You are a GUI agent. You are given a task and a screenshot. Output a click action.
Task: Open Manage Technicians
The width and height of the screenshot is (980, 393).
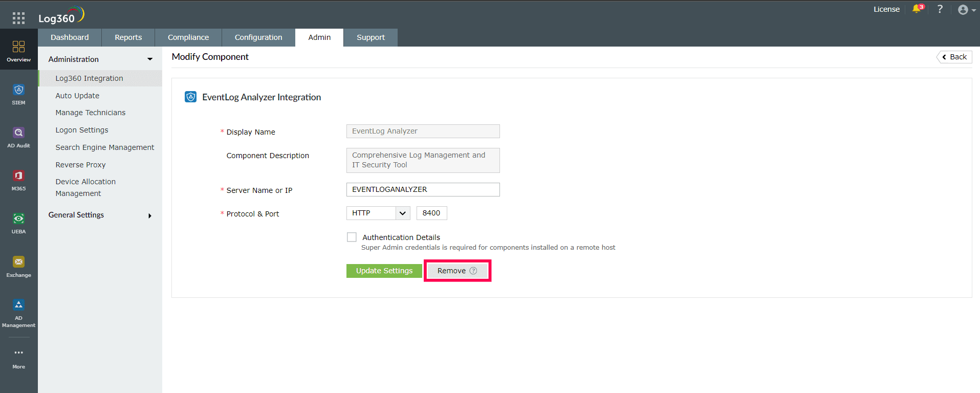[91, 113]
